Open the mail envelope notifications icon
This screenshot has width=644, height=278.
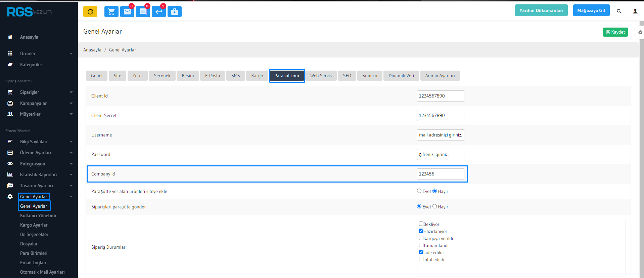[x=127, y=12]
